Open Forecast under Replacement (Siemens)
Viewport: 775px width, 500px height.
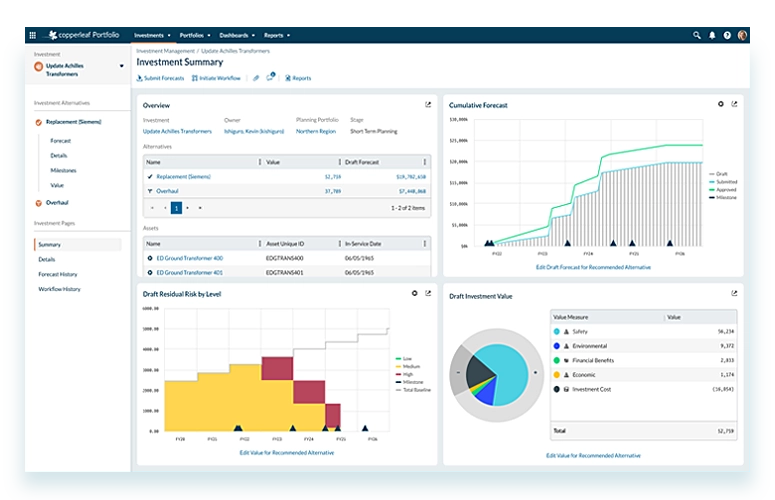(x=60, y=141)
